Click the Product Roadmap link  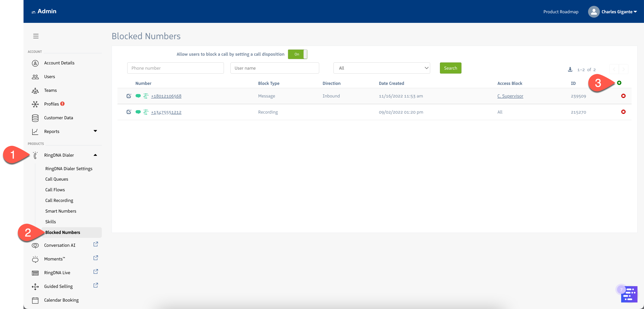click(x=560, y=12)
